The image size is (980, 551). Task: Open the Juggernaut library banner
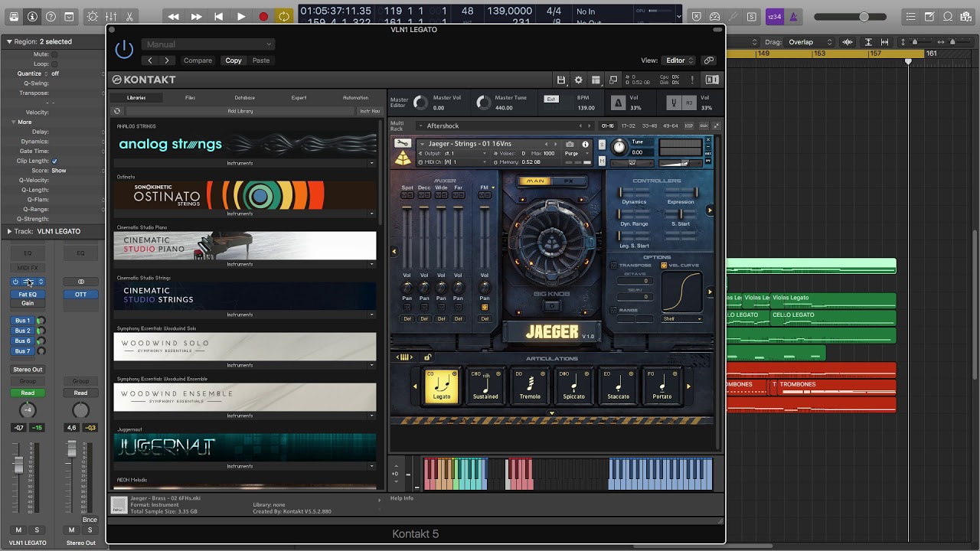[x=245, y=447]
